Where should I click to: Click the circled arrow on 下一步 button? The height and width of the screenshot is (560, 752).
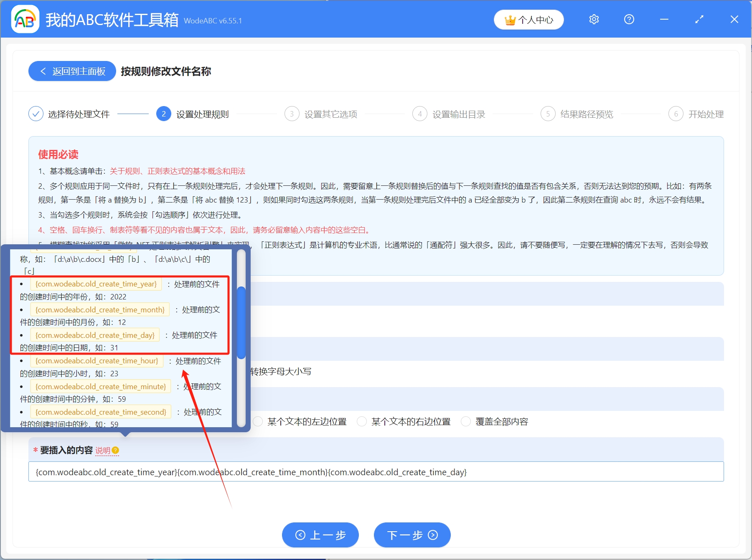[x=432, y=535]
